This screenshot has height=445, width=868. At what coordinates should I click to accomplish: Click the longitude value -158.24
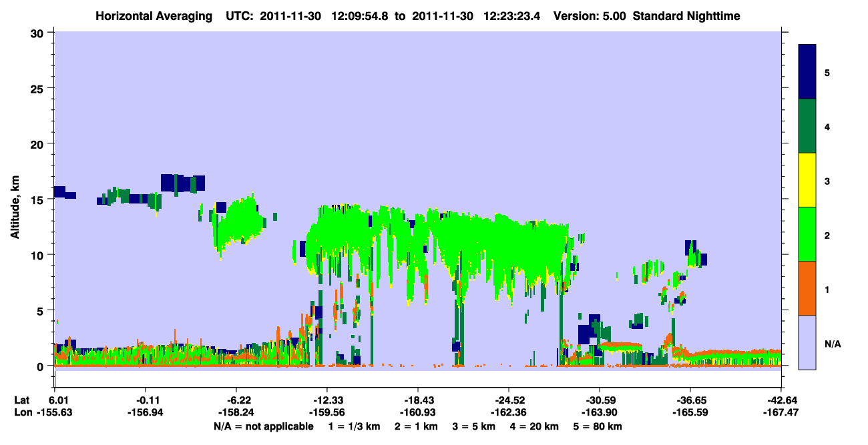tap(236, 412)
